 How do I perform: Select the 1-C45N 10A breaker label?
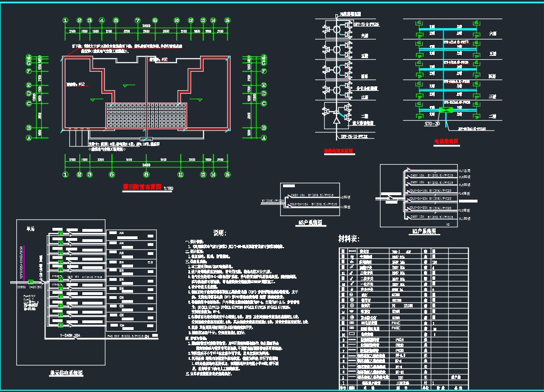[x=70, y=336]
